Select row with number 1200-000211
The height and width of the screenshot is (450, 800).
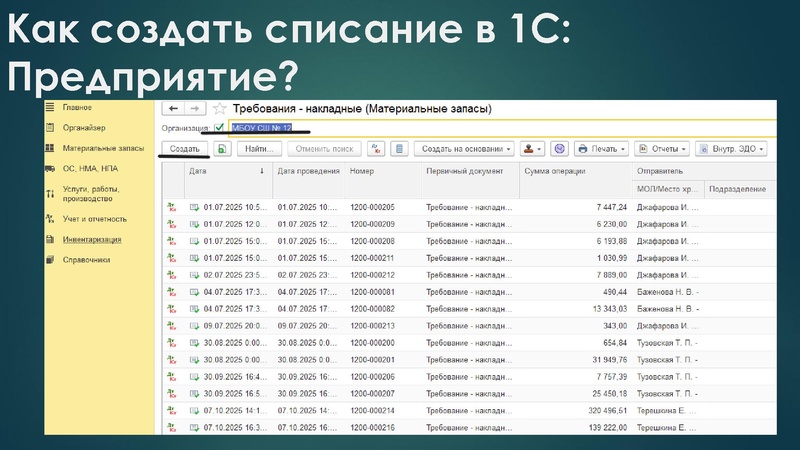click(469, 258)
